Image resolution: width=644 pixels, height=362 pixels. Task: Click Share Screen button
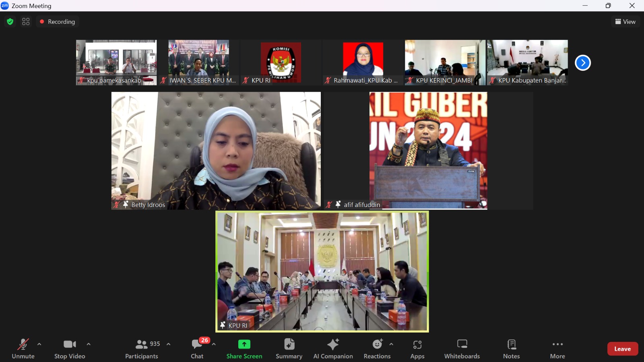click(244, 349)
